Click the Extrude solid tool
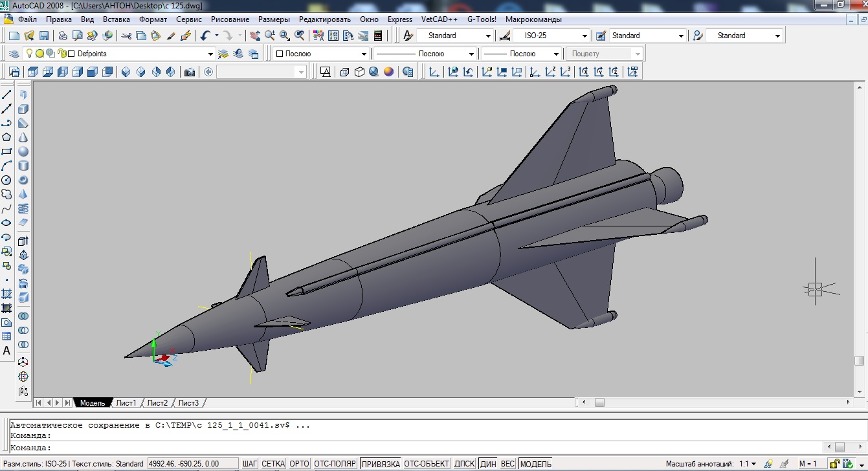Viewport: 868px width, 471px height. (23, 241)
